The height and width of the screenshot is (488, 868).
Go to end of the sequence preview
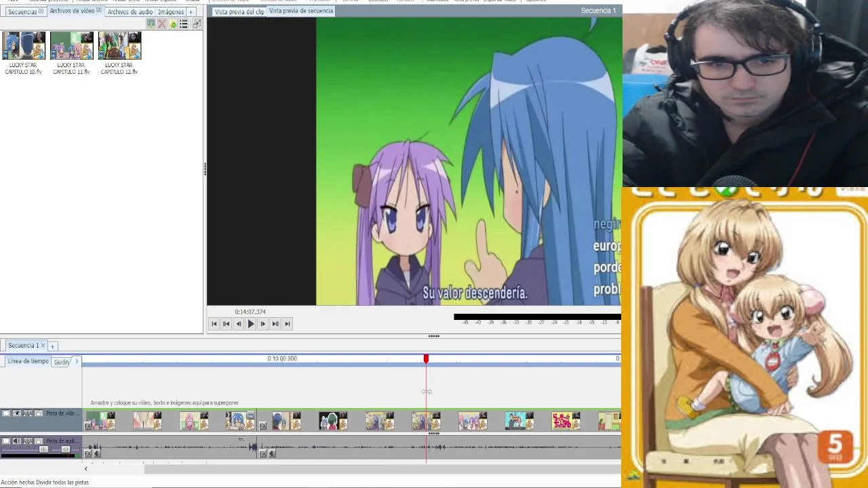click(x=288, y=324)
